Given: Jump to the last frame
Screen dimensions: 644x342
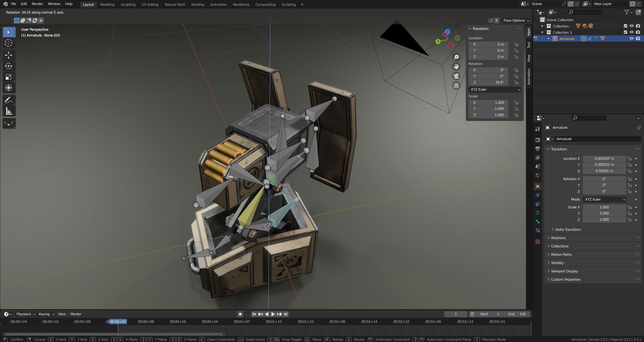Looking at the screenshot, I should (286, 314).
